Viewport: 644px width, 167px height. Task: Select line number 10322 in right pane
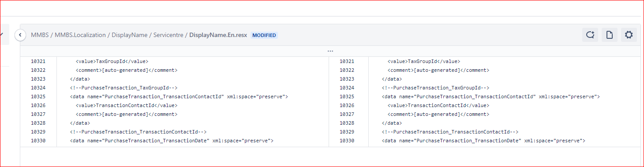pos(347,70)
